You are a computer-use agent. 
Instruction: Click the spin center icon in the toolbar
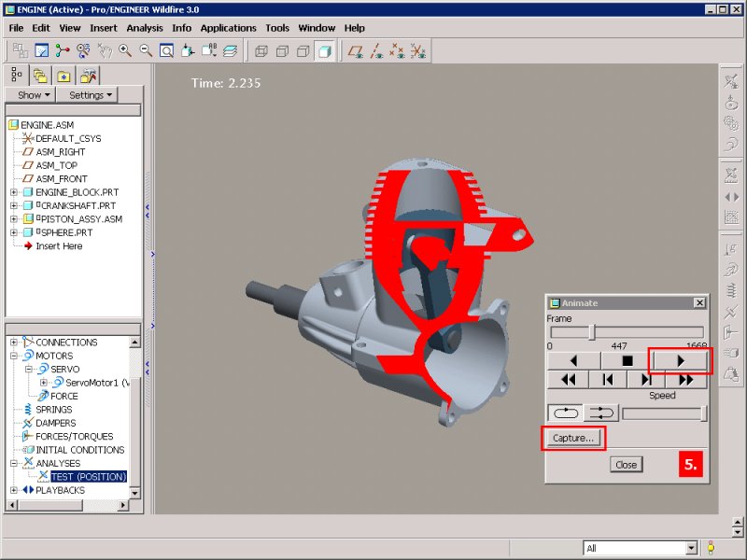(x=63, y=50)
